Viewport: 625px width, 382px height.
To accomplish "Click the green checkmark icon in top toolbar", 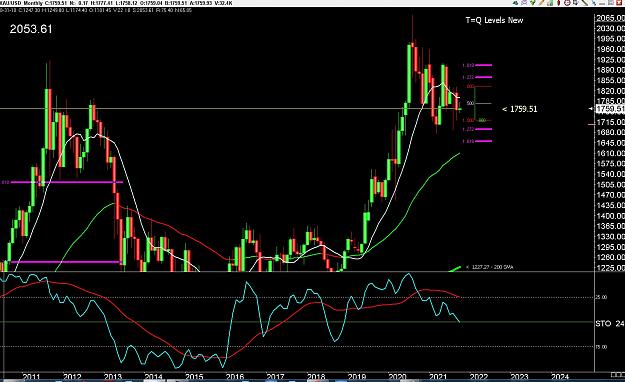I will coord(533,3).
